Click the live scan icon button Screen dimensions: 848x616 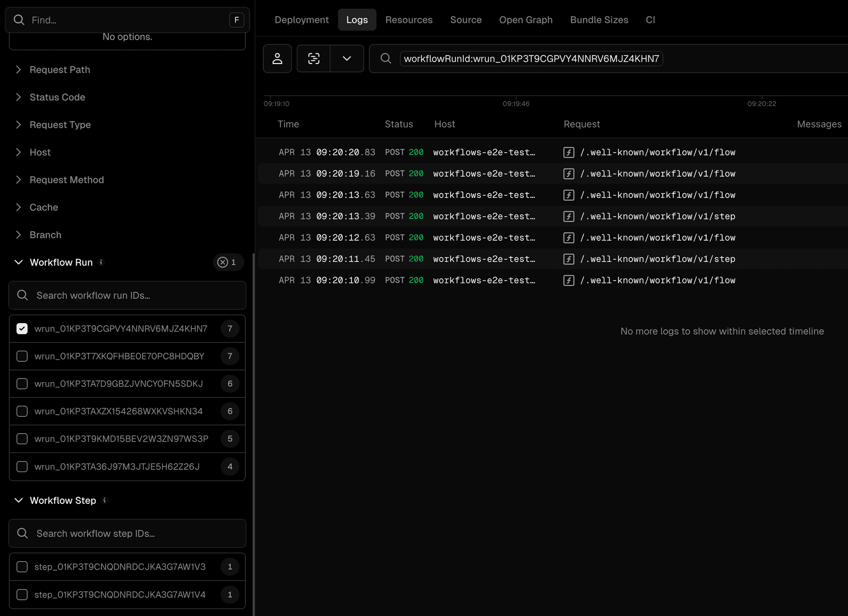coord(314,58)
